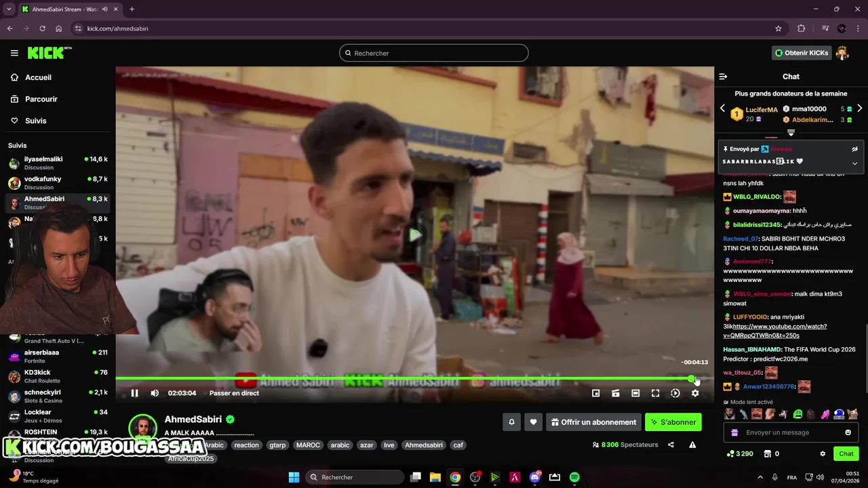This screenshot has width=868, height=488.
Task: Open playback speed control
Action: (675, 393)
